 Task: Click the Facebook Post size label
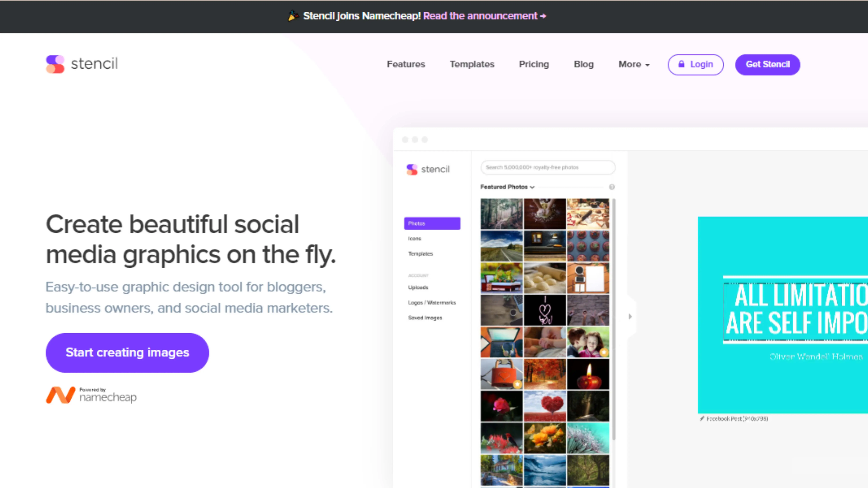737,419
